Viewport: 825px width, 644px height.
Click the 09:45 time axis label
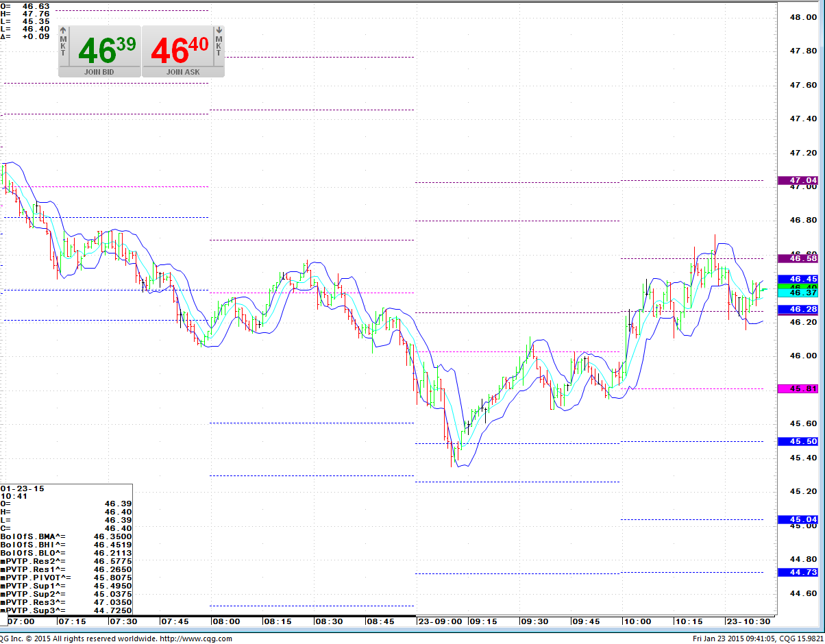click(x=586, y=621)
